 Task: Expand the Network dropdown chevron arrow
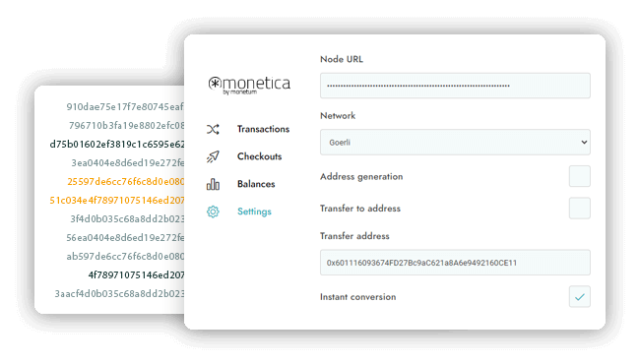(584, 143)
